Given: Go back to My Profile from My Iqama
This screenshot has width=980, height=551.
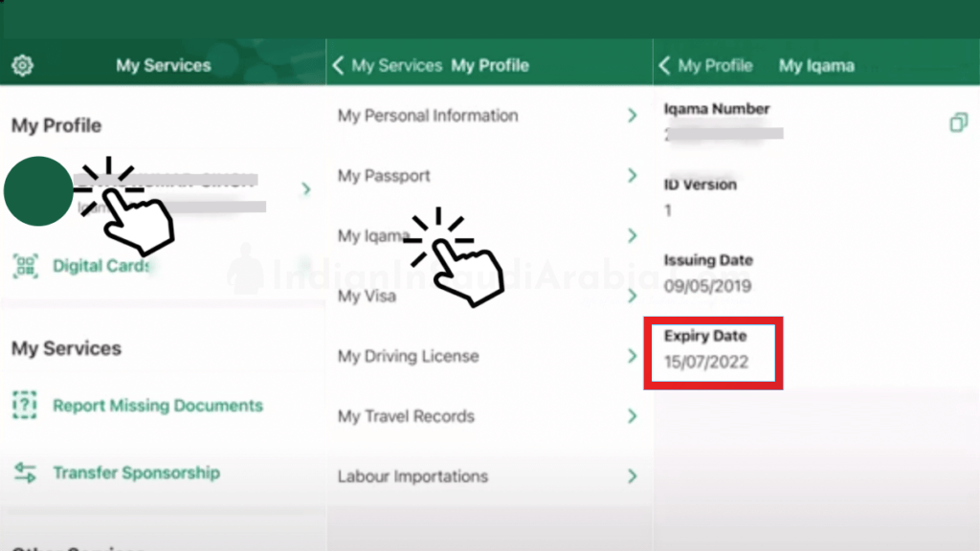Looking at the screenshot, I should pyautogui.click(x=706, y=66).
